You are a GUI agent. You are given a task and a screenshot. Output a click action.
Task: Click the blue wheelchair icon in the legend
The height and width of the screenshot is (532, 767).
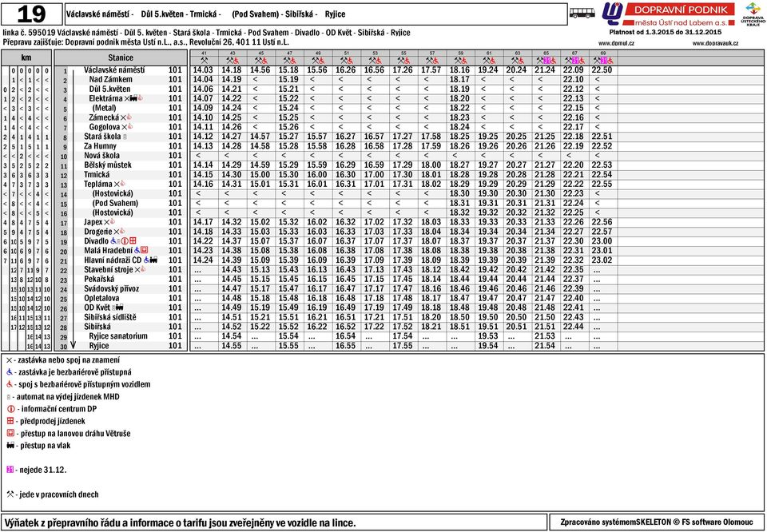(10, 372)
